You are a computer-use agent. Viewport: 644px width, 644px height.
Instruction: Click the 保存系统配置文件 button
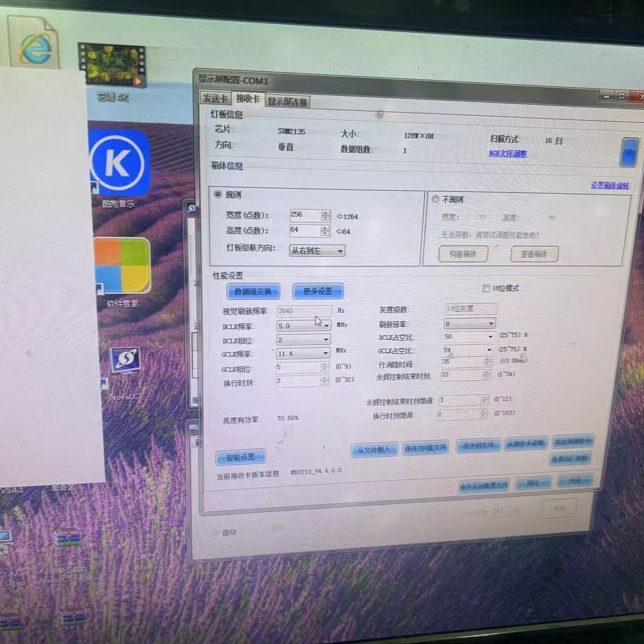484,486
